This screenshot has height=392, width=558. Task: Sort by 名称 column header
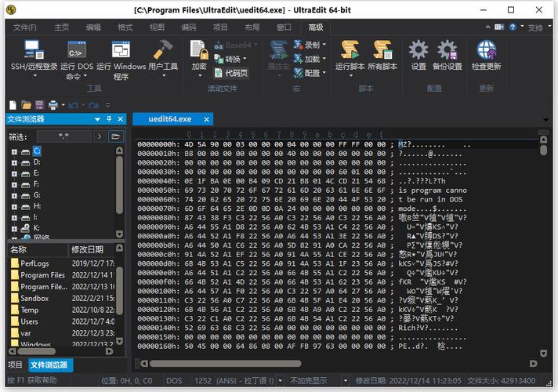(x=38, y=249)
